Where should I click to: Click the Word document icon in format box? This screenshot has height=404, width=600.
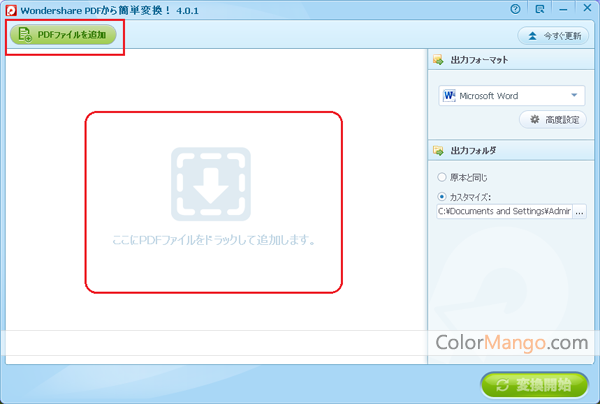pos(449,95)
